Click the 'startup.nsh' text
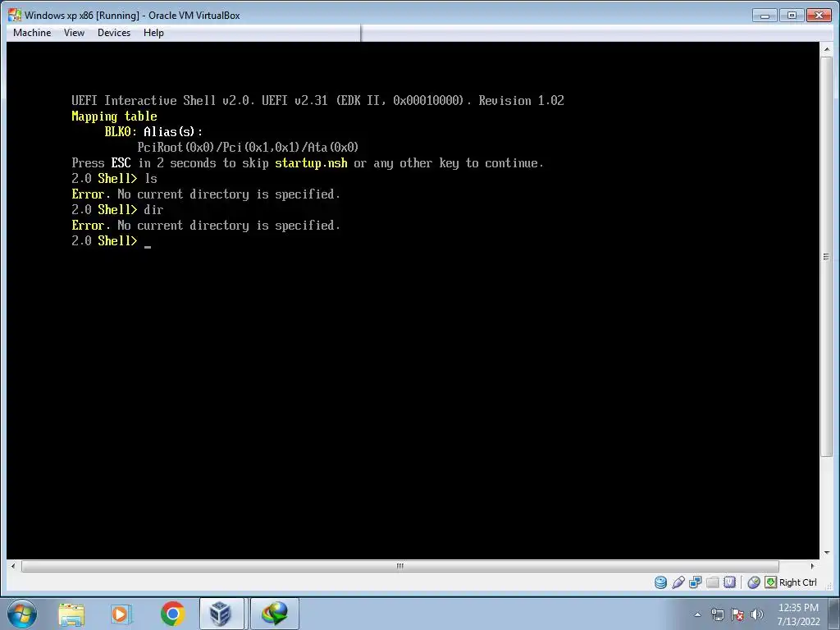The height and width of the screenshot is (630, 840). click(x=311, y=163)
